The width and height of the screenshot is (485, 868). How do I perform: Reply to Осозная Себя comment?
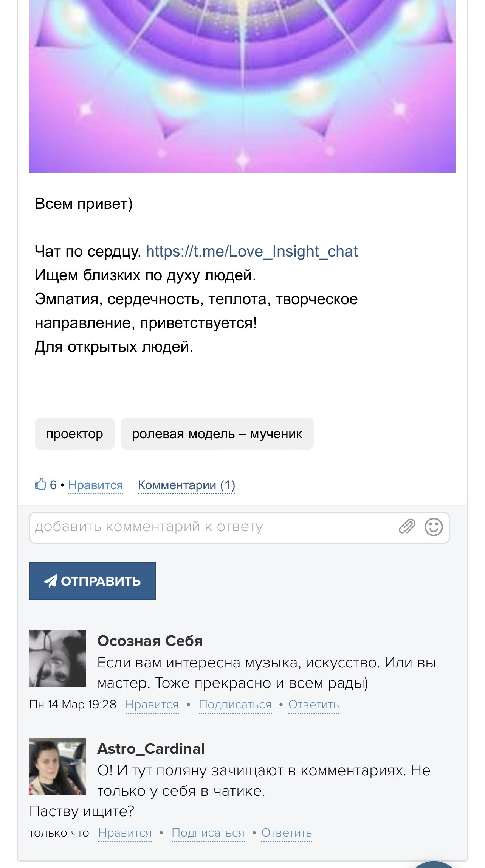(x=314, y=704)
